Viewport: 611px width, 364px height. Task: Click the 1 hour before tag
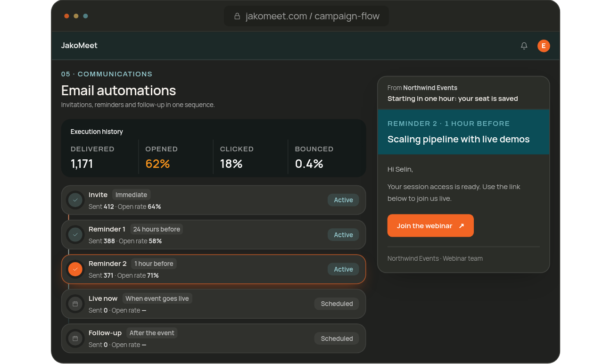pyautogui.click(x=154, y=264)
